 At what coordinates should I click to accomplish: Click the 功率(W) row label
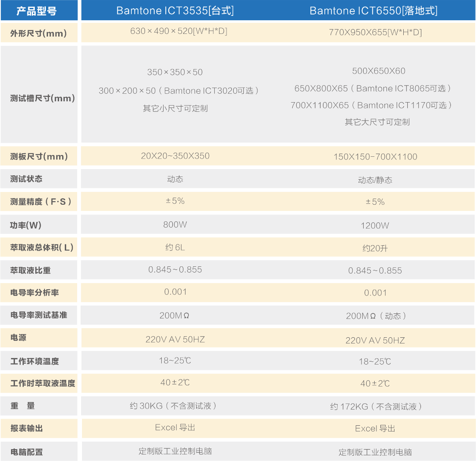coord(26,225)
